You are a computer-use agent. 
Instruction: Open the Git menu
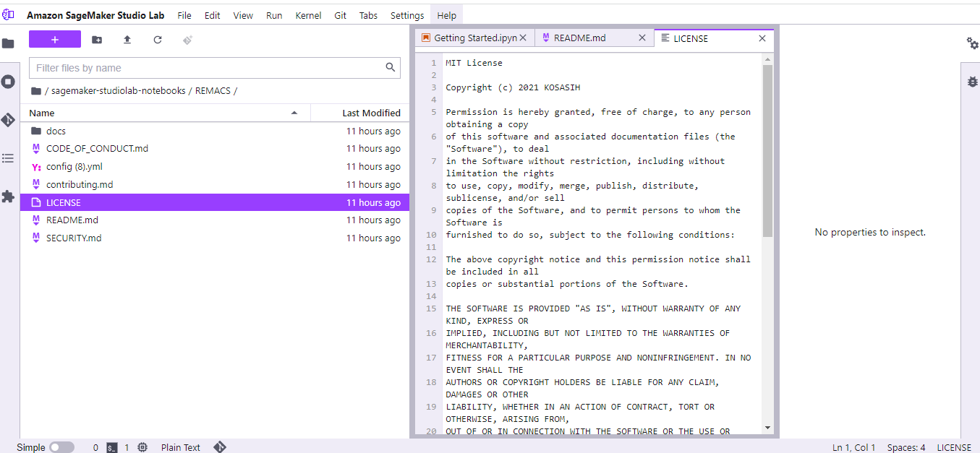[341, 15]
